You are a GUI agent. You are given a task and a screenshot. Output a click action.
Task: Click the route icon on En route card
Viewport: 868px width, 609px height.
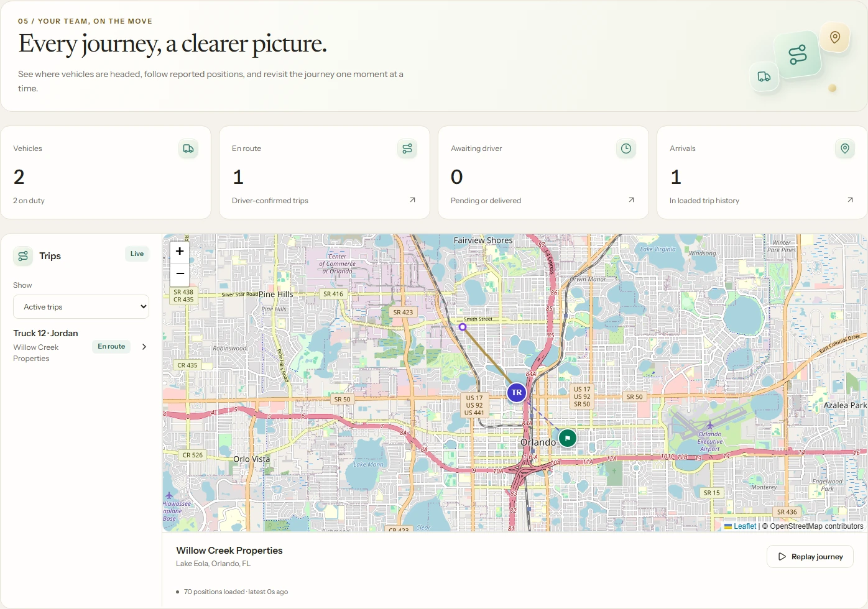(407, 149)
